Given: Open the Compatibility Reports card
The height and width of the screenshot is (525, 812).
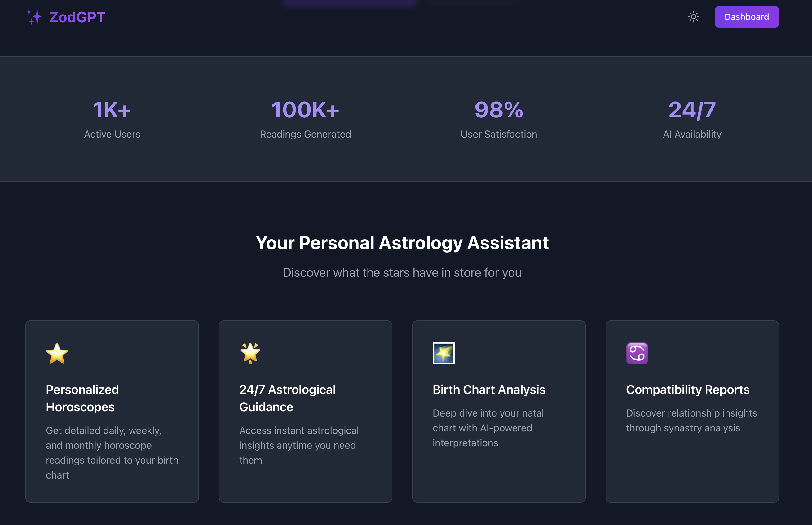Looking at the screenshot, I should 692,411.
